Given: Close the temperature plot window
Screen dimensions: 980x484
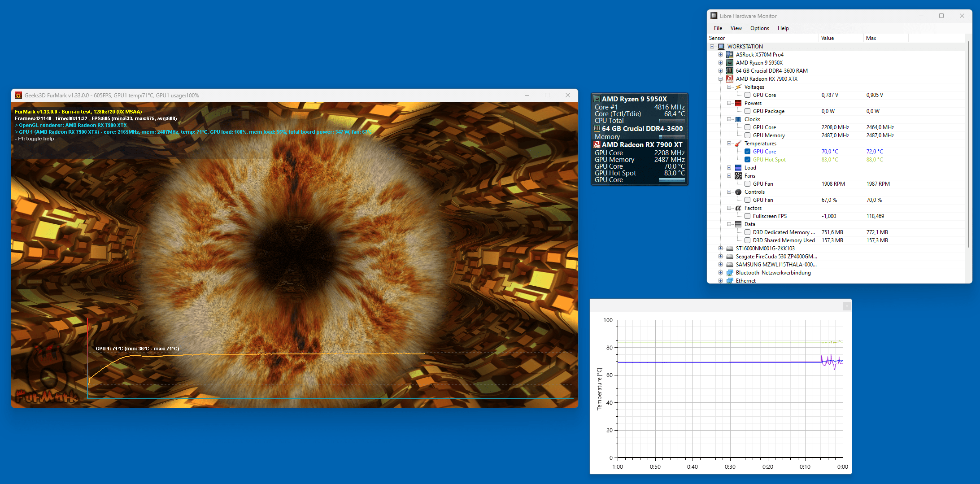Looking at the screenshot, I should (x=846, y=306).
